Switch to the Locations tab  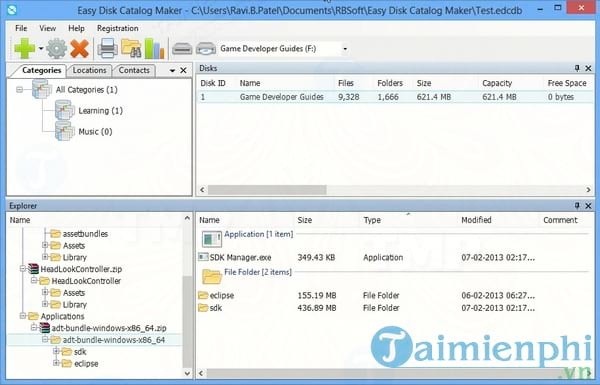click(89, 70)
